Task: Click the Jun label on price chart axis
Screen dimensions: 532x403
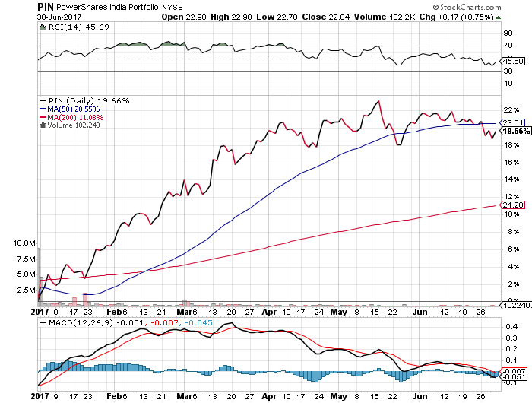Action: pyautogui.click(x=420, y=312)
